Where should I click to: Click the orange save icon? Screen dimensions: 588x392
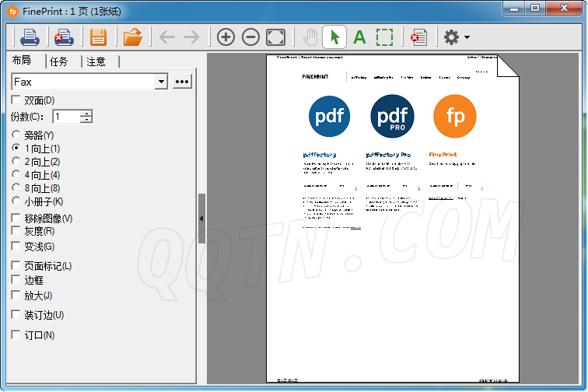98,37
